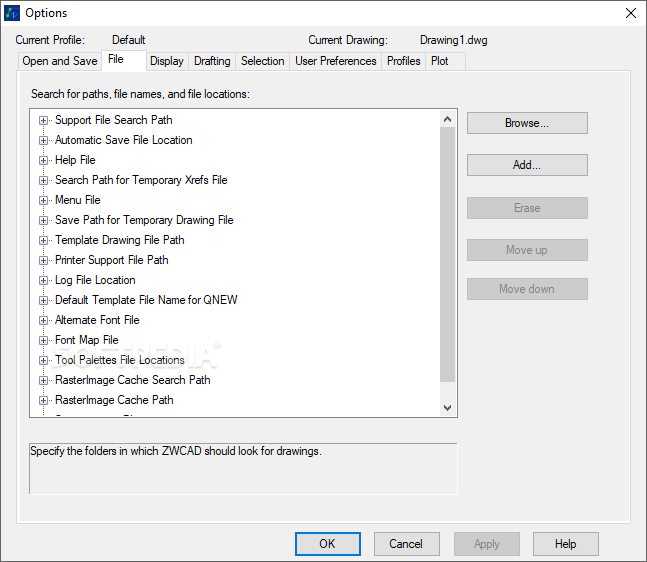
Task: Select Default Template File Name for QNEW
Action: 146,300
